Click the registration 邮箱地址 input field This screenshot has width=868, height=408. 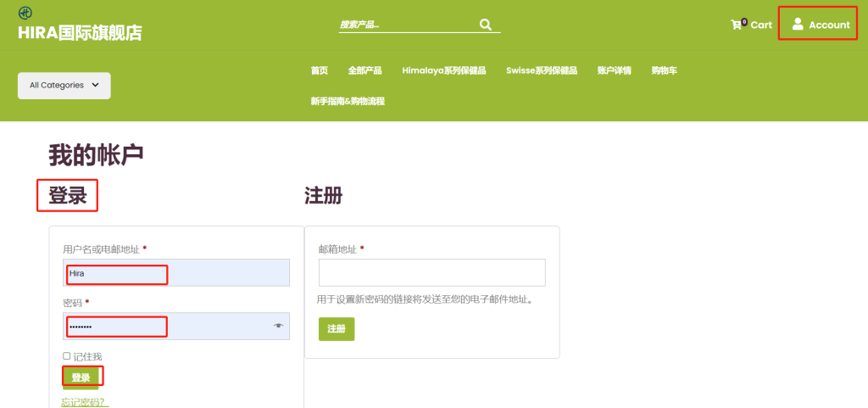(x=431, y=273)
